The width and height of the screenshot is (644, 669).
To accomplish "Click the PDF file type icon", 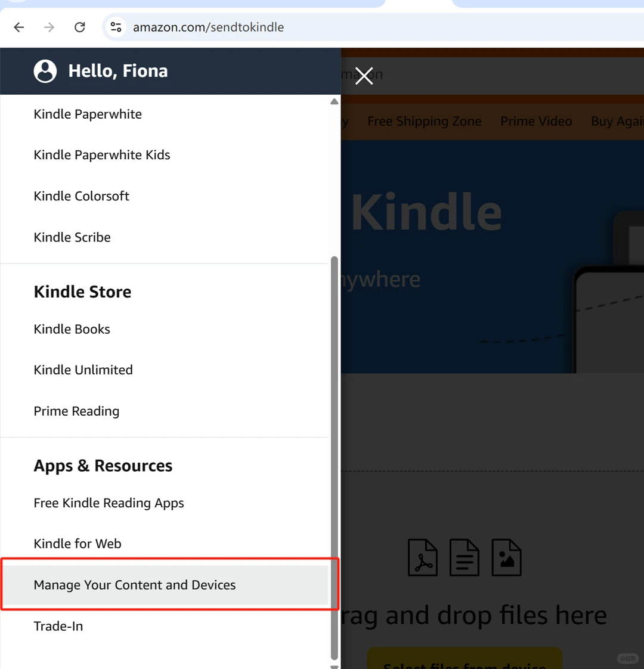I will (x=423, y=557).
